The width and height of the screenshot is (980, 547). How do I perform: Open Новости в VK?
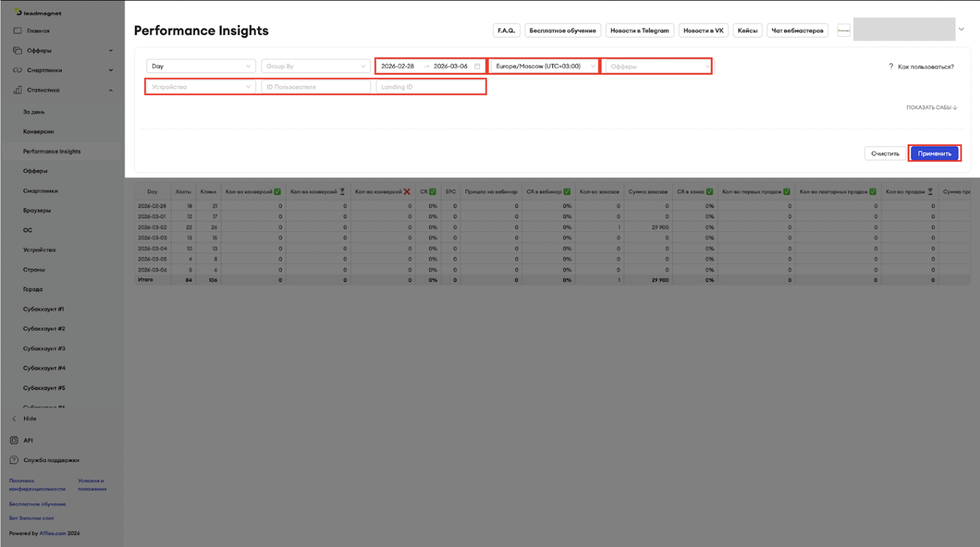click(703, 30)
